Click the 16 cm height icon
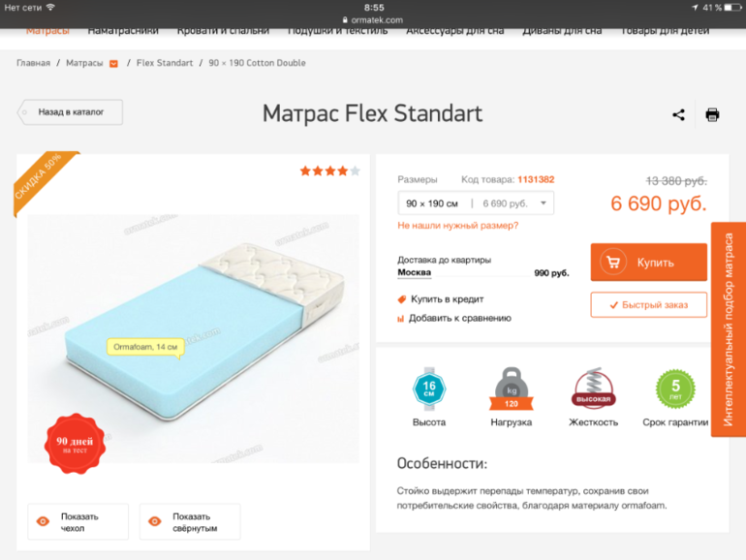This screenshot has height=560, width=746. (428, 389)
